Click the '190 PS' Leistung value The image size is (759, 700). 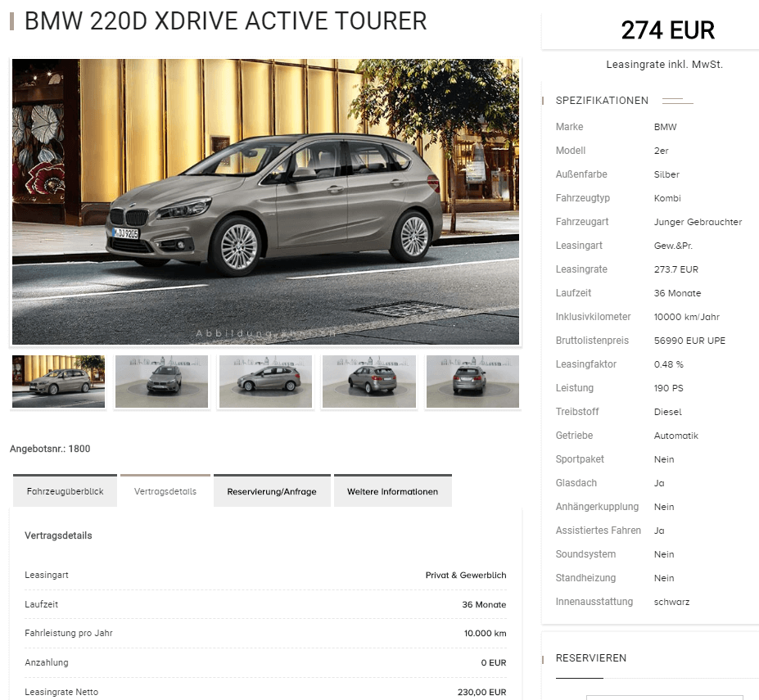tap(668, 388)
